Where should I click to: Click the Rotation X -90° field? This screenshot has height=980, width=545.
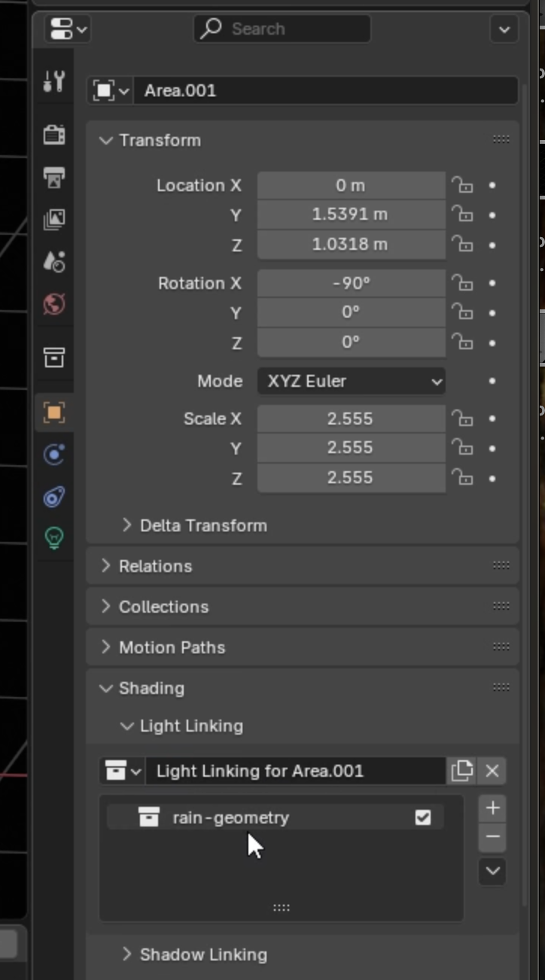point(351,283)
